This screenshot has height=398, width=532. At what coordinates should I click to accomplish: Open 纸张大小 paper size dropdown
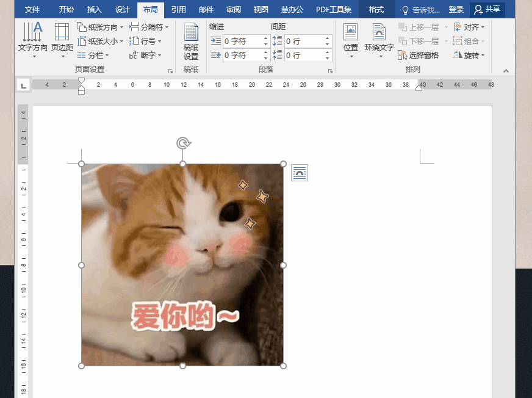tap(100, 41)
